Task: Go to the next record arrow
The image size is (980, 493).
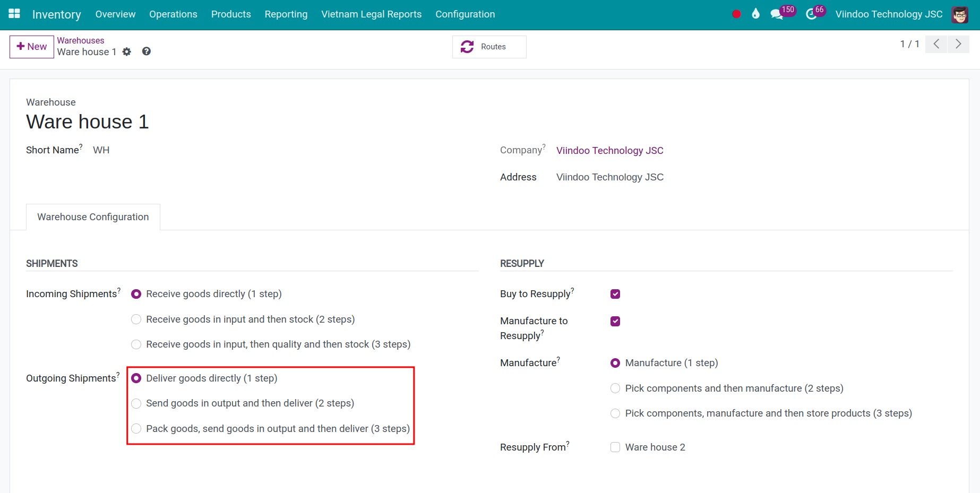Action: (x=958, y=44)
